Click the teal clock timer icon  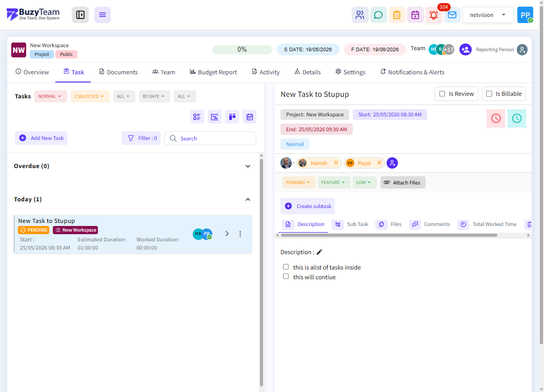[517, 118]
